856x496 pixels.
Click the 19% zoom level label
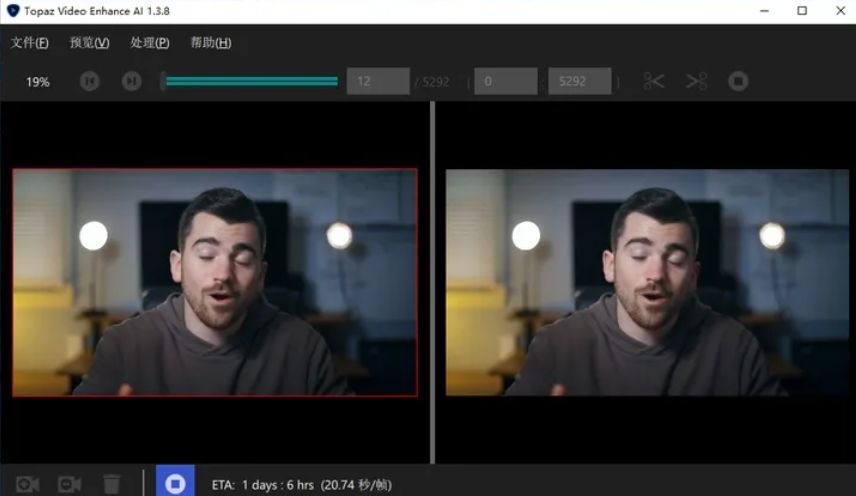(38, 82)
